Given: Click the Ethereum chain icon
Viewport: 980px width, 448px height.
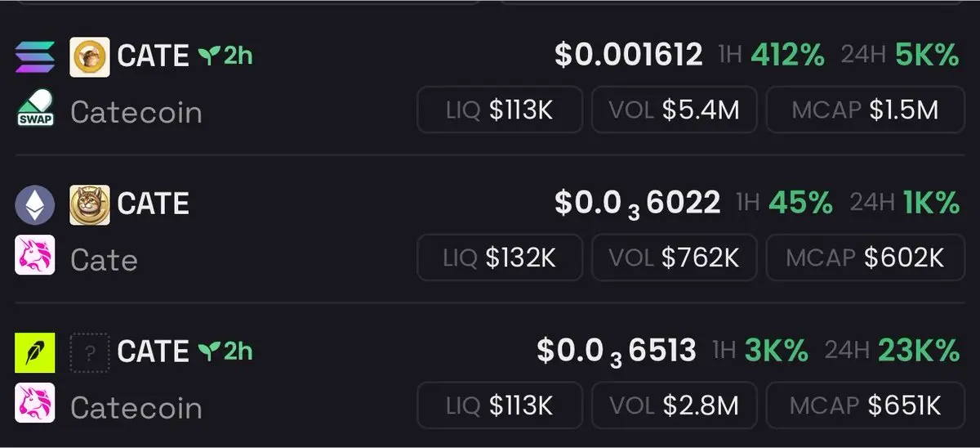Looking at the screenshot, I should tap(35, 204).
